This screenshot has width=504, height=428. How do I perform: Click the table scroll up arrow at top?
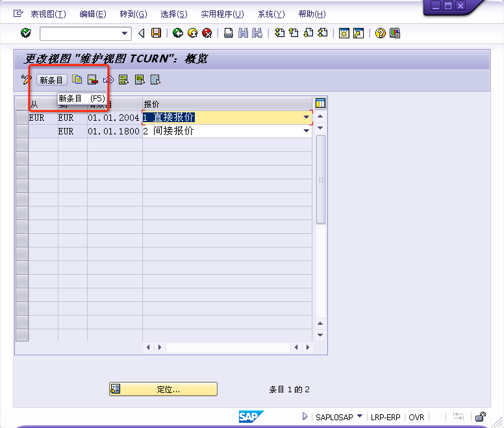click(x=320, y=116)
